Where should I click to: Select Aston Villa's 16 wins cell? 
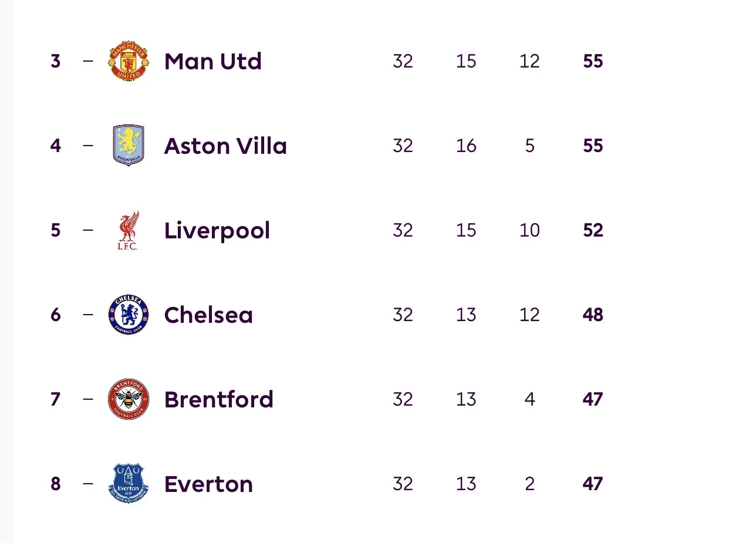coord(466,146)
